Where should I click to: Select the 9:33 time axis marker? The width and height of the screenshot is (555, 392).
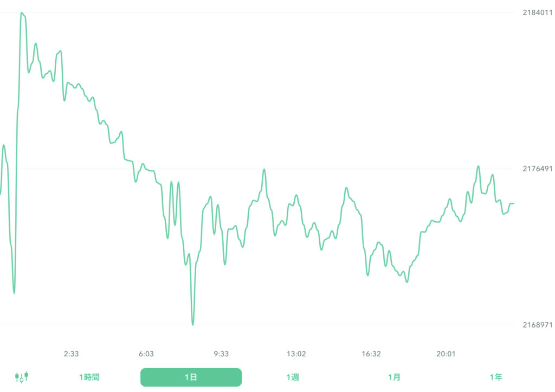[x=221, y=354]
